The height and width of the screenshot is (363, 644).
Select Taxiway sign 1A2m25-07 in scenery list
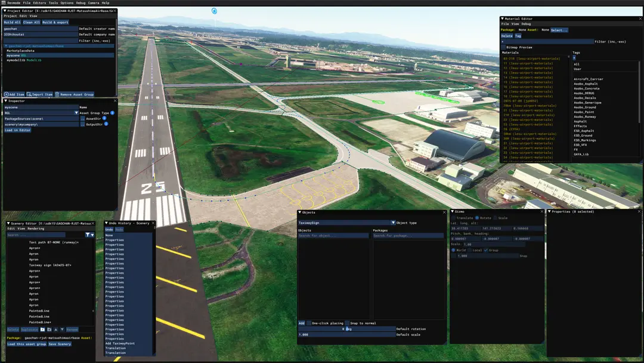tap(50, 265)
